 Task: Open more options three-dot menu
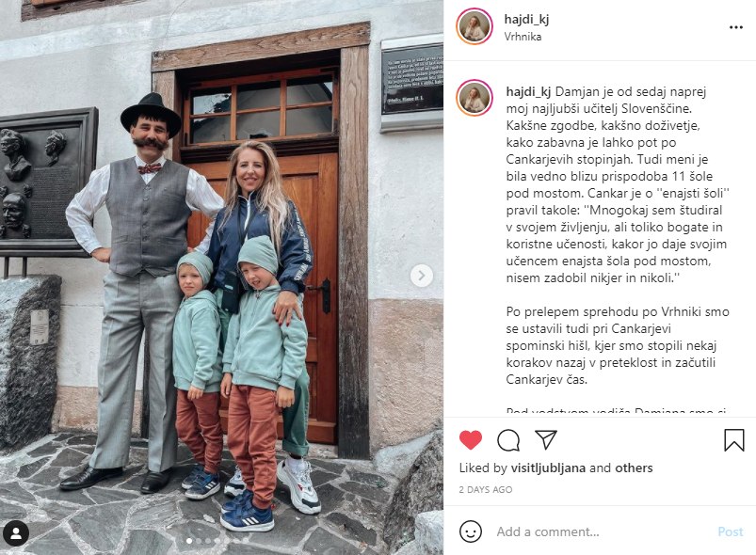click(x=735, y=27)
